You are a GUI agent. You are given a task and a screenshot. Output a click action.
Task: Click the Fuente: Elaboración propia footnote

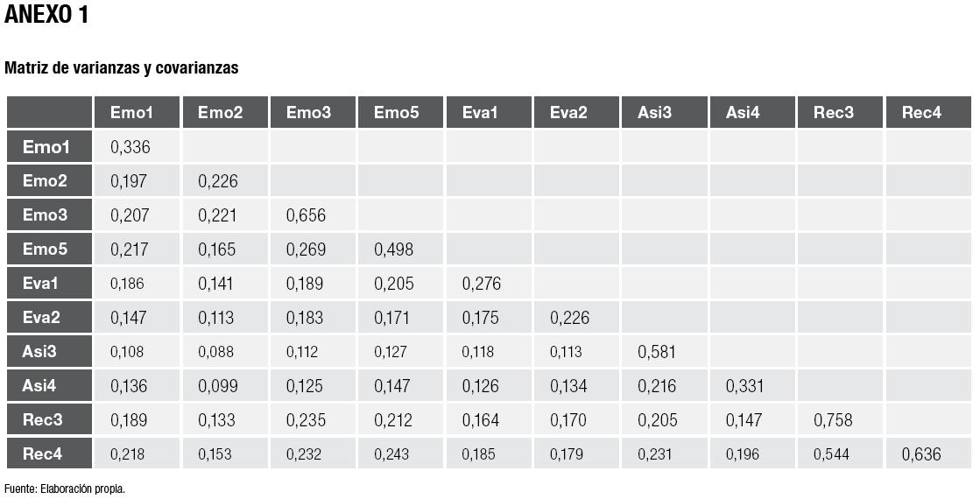click(65, 488)
